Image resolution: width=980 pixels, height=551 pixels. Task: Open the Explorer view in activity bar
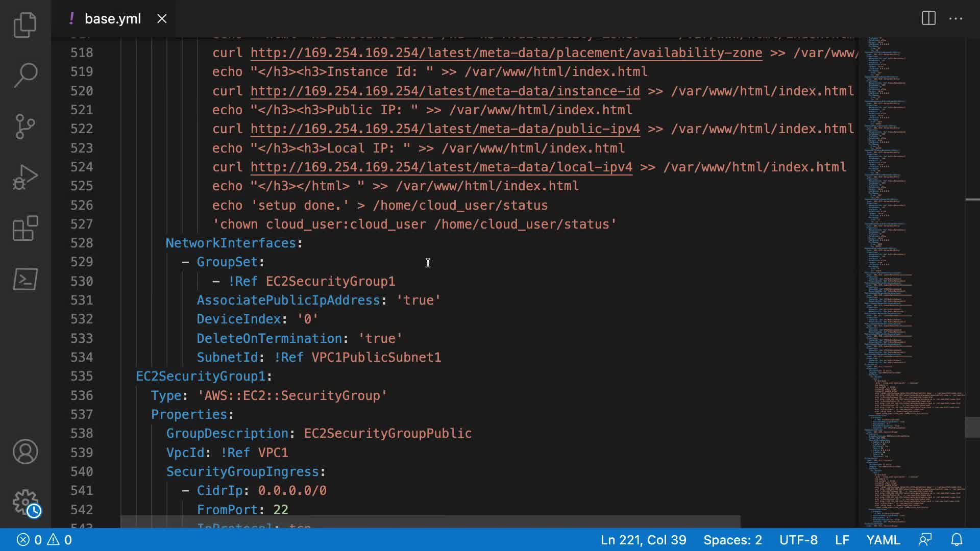click(25, 24)
